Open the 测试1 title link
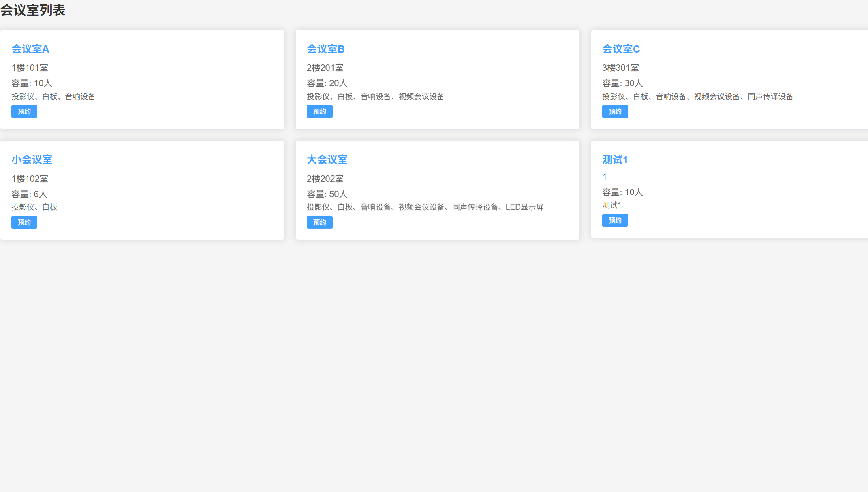The width and height of the screenshot is (868, 492). pyautogui.click(x=615, y=160)
